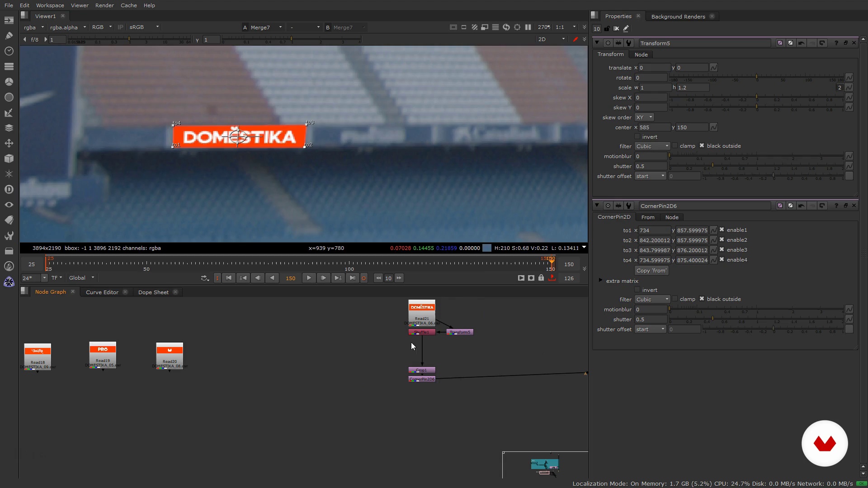The image size is (868, 488).
Task: Open Transform5 filter Cubic dropdown
Action: coord(652,146)
